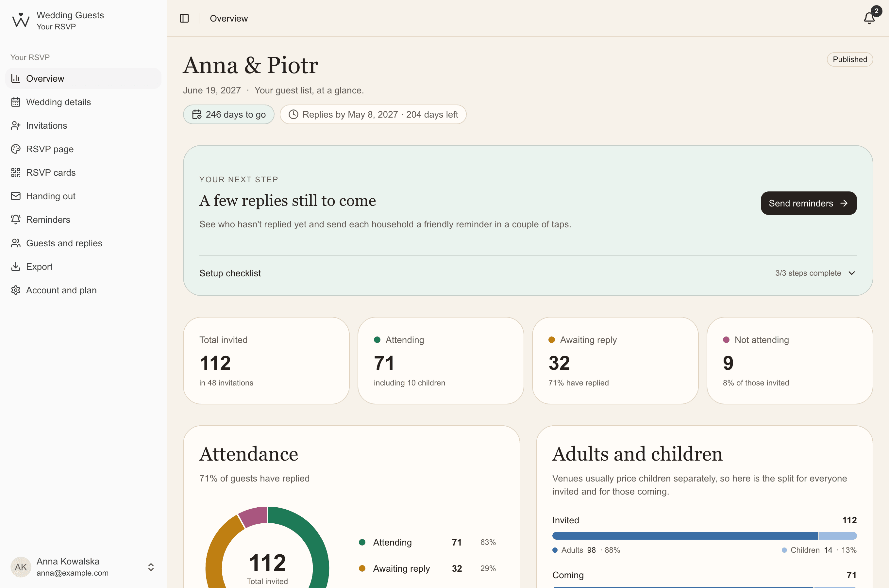Open Wedding details in sidebar

83,102
